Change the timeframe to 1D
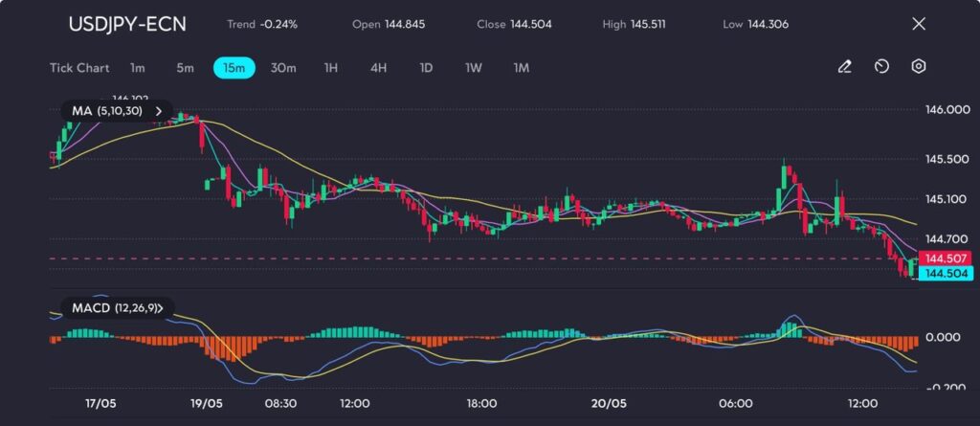The width and height of the screenshot is (980, 426). point(426,68)
